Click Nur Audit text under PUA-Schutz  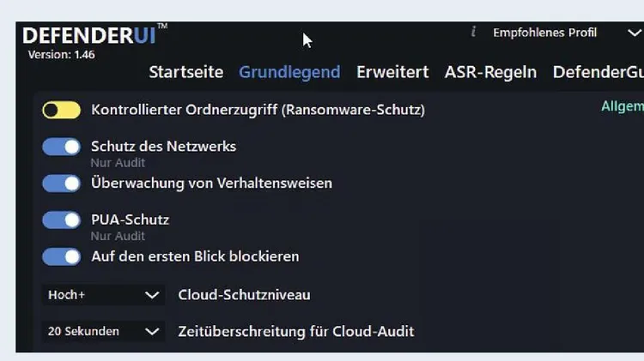point(118,236)
